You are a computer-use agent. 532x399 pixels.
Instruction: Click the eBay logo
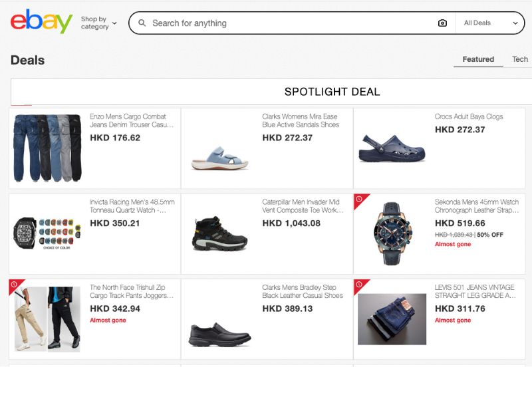coord(41,22)
